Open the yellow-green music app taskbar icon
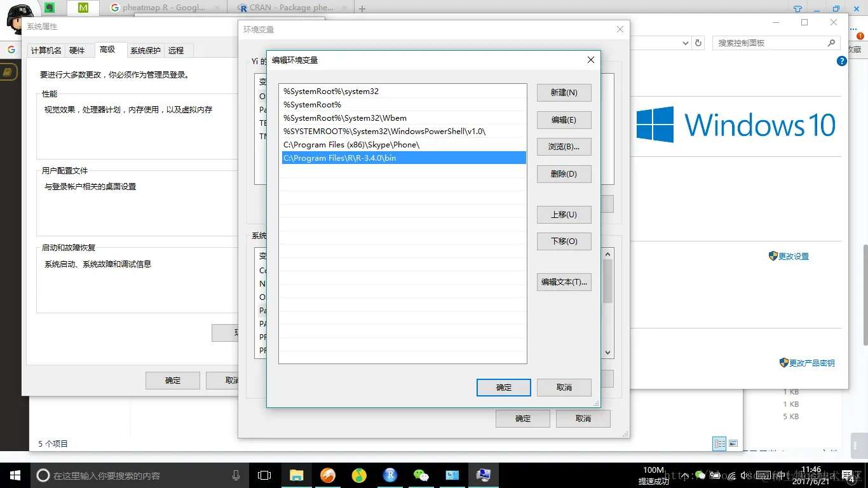868x488 pixels. (x=359, y=475)
